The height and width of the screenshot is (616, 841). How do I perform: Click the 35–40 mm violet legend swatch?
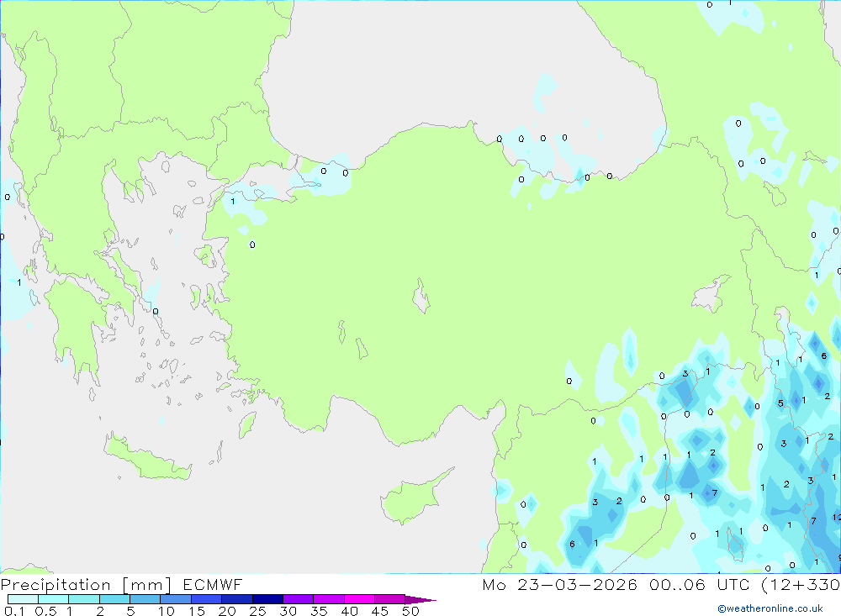tap(328, 599)
